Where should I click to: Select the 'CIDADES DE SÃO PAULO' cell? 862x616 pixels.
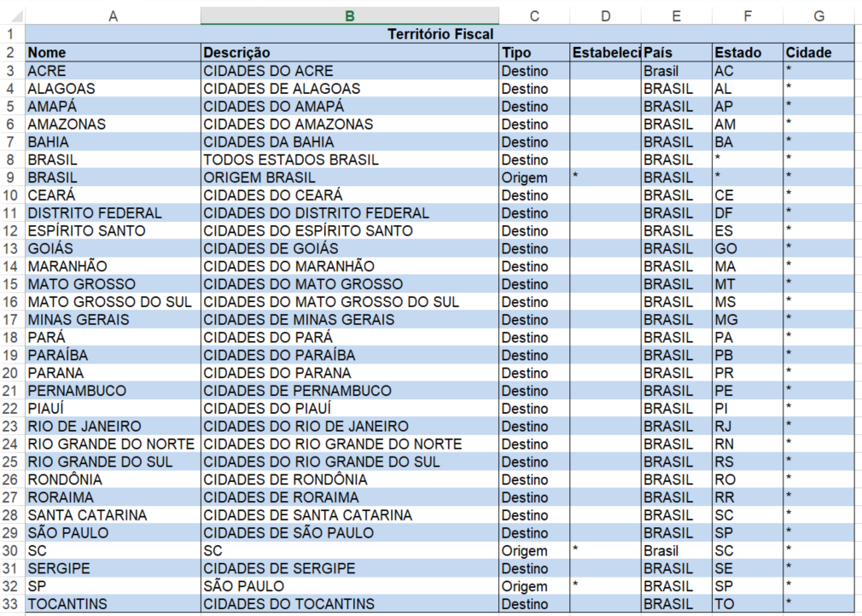pos(350,533)
